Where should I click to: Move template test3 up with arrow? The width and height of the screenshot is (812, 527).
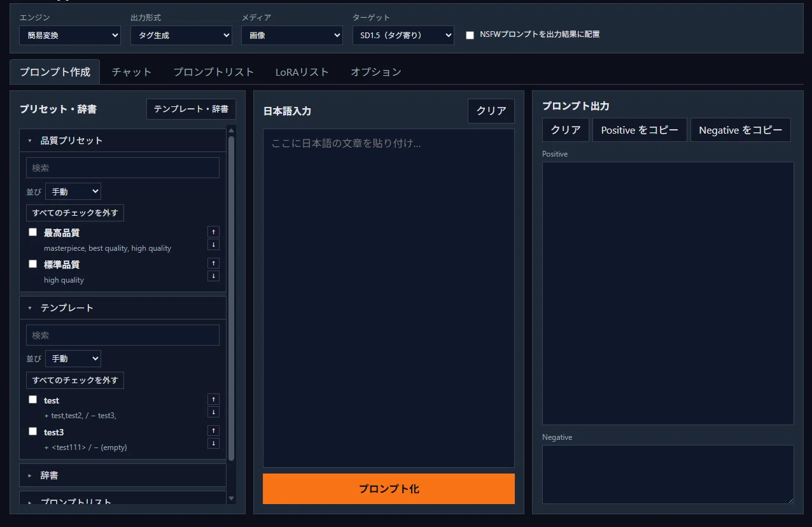pos(213,430)
